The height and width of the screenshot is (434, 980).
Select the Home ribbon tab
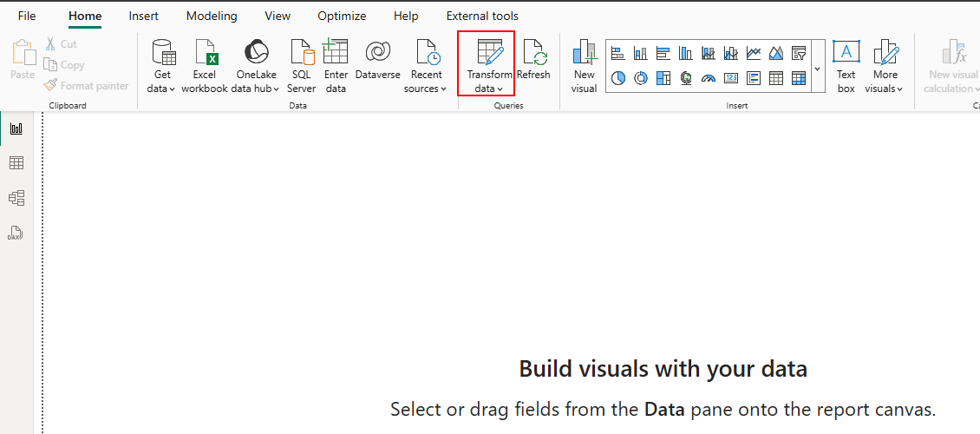[x=85, y=16]
